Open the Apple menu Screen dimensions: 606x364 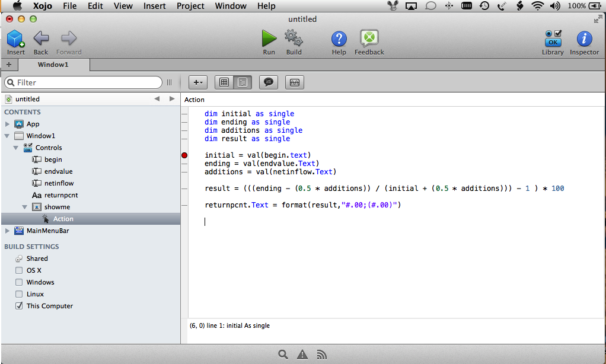[x=17, y=5]
